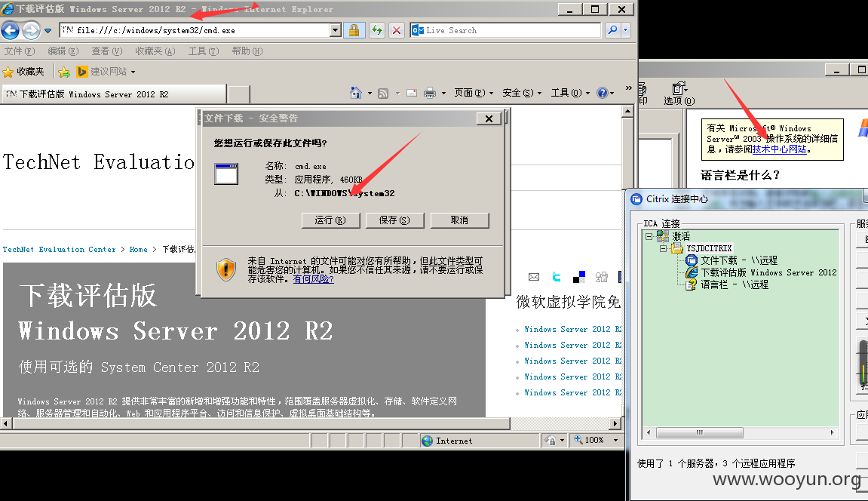868x501 pixels.
Task: Click the 选项(O) toolbar icon in help window
Action: [x=679, y=94]
